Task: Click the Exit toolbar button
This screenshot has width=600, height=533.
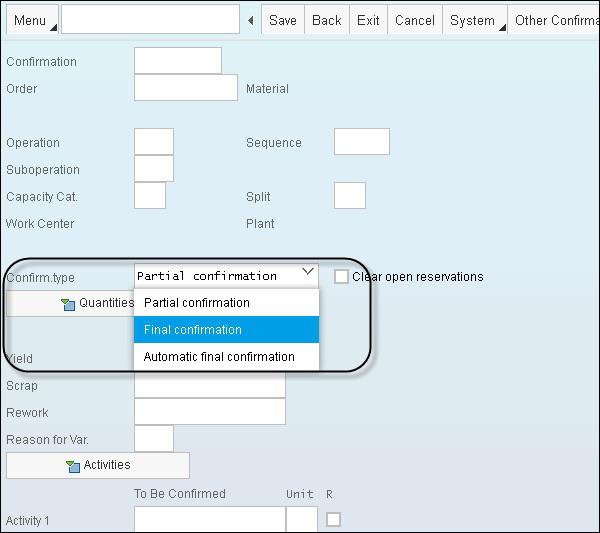Action: pos(368,20)
